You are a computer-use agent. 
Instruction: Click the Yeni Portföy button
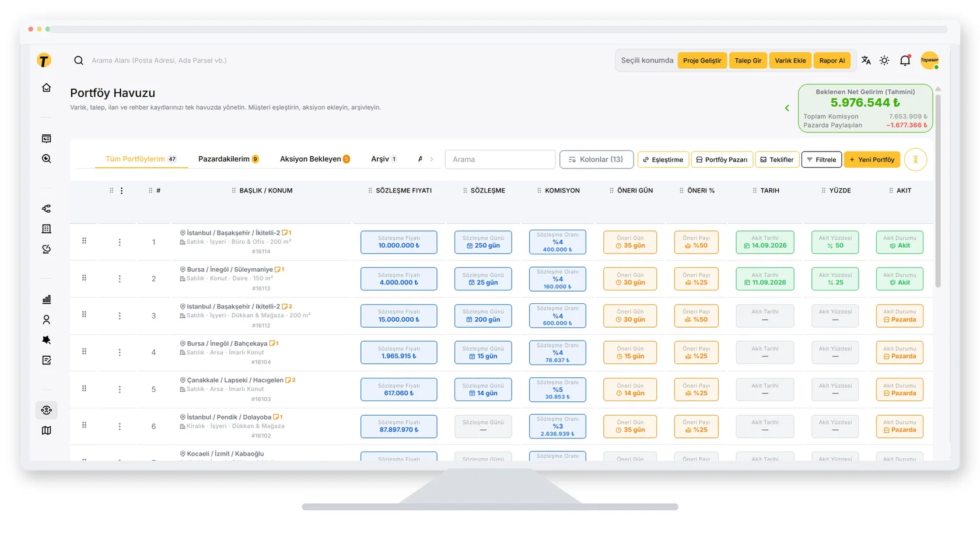point(872,160)
